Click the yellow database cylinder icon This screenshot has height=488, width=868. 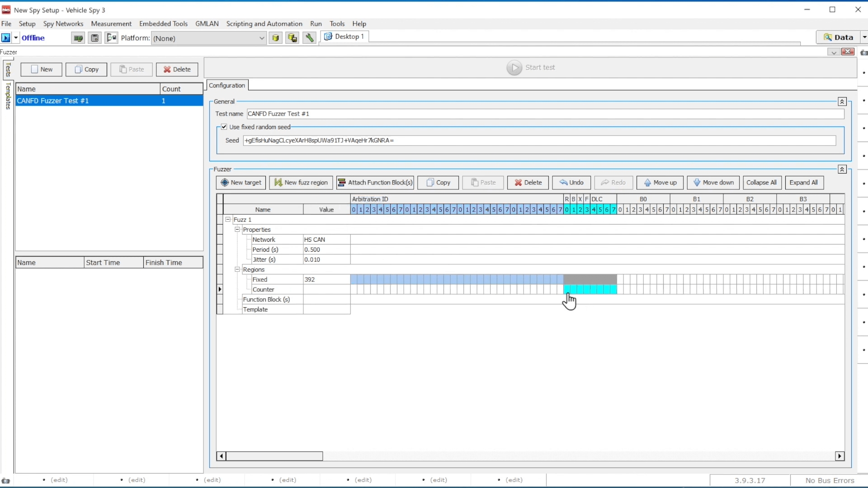click(x=275, y=38)
